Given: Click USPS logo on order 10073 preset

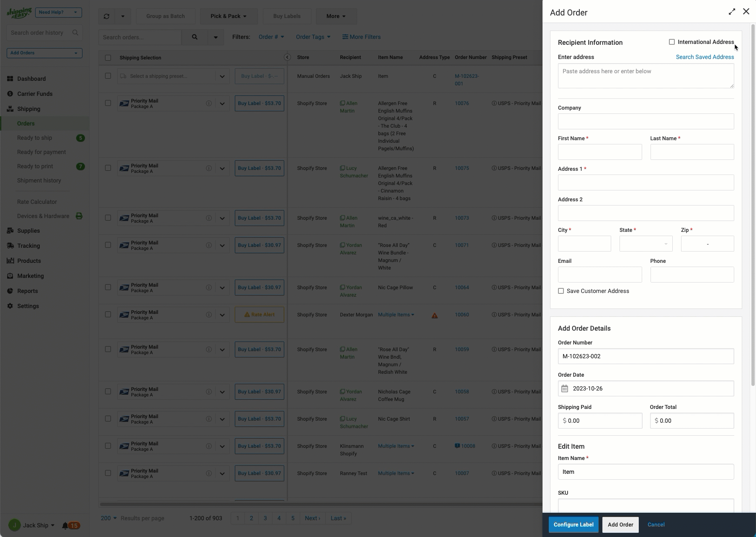Looking at the screenshot, I should pyautogui.click(x=124, y=218).
